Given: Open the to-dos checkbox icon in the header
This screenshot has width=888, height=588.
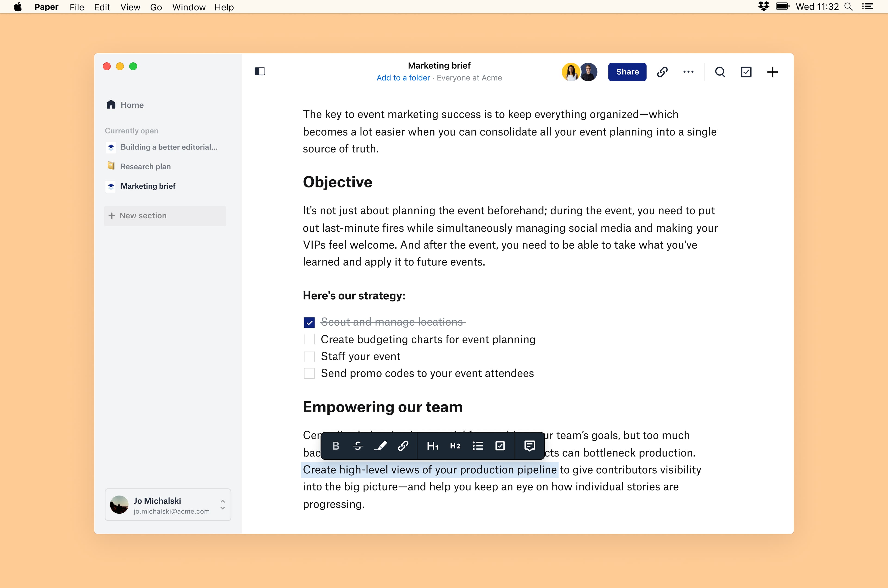Looking at the screenshot, I should click(746, 72).
